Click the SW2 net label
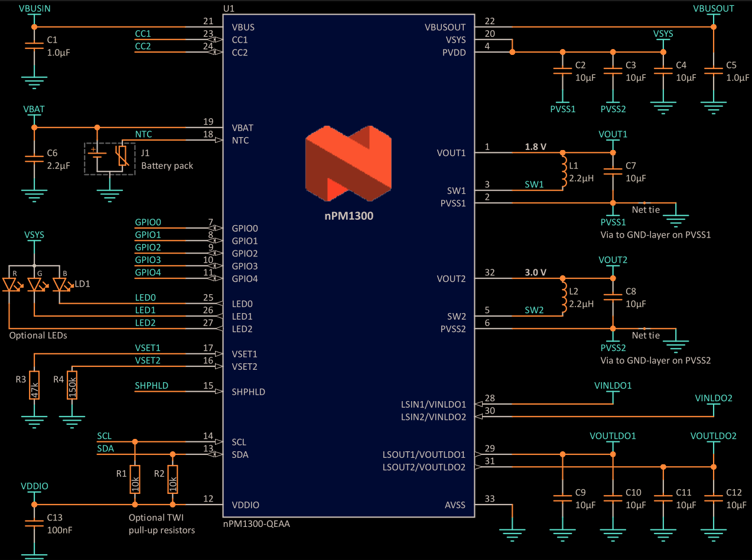Screen dimensions: 752x560 (534, 310)
